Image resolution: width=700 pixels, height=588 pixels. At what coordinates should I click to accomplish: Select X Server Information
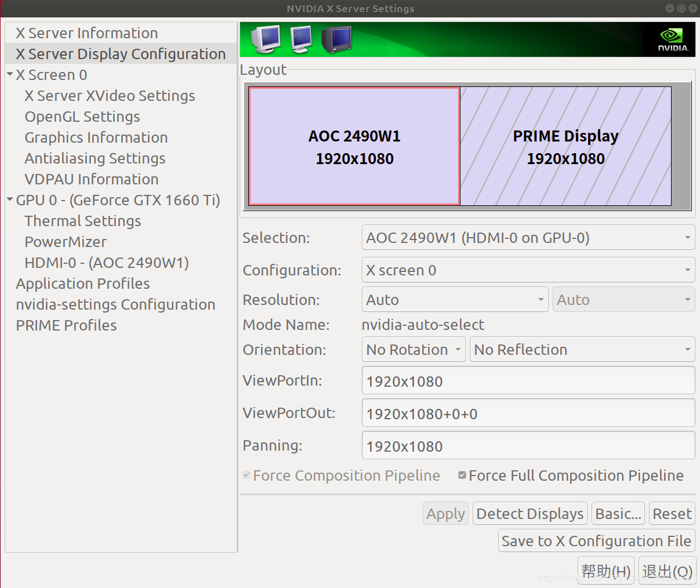click(87, 33)
